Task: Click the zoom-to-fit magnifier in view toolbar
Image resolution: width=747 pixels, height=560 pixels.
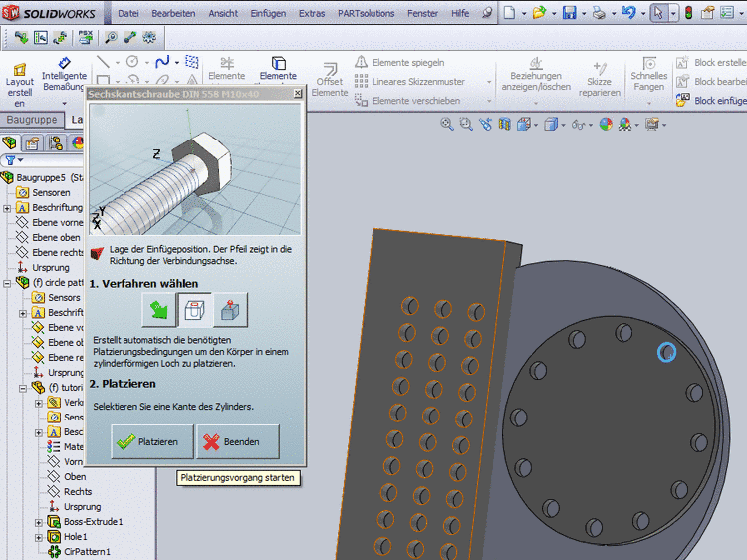Action: (x=447, y=125)
